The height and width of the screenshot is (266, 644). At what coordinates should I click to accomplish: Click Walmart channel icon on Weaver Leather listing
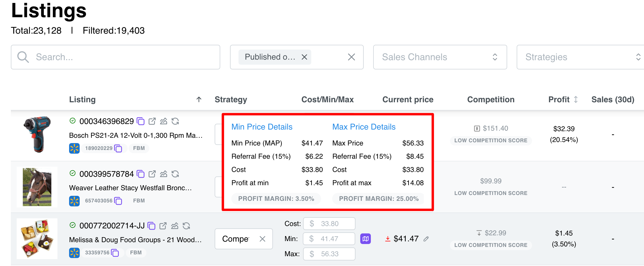click(74, 201)
